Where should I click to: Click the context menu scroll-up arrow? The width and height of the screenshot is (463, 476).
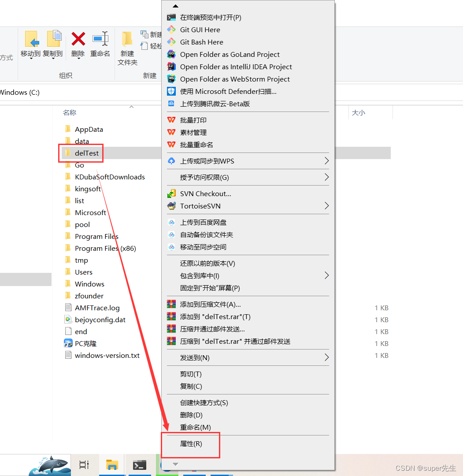pyautogui.click(x=175, y=6)
